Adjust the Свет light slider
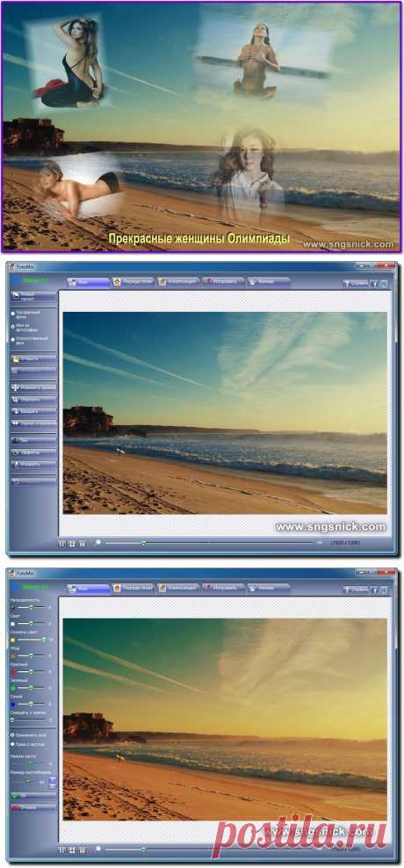Image resolution: width=404 pixels, height=868 pixels. tap(31, 623)
